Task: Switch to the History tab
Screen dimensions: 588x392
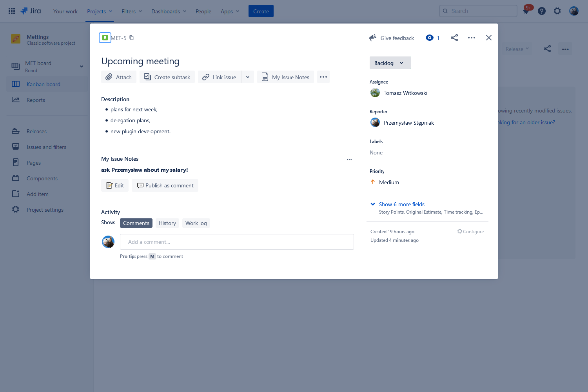Action: [x=167, y=223]
